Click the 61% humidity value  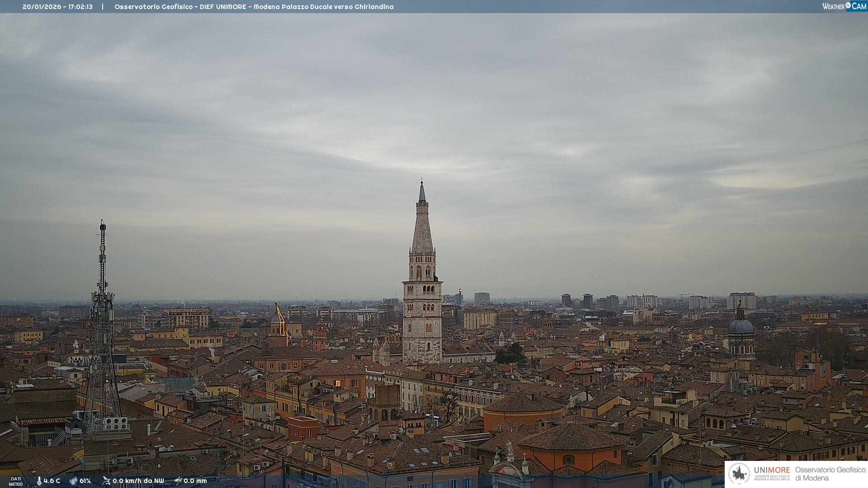[85, 481]
